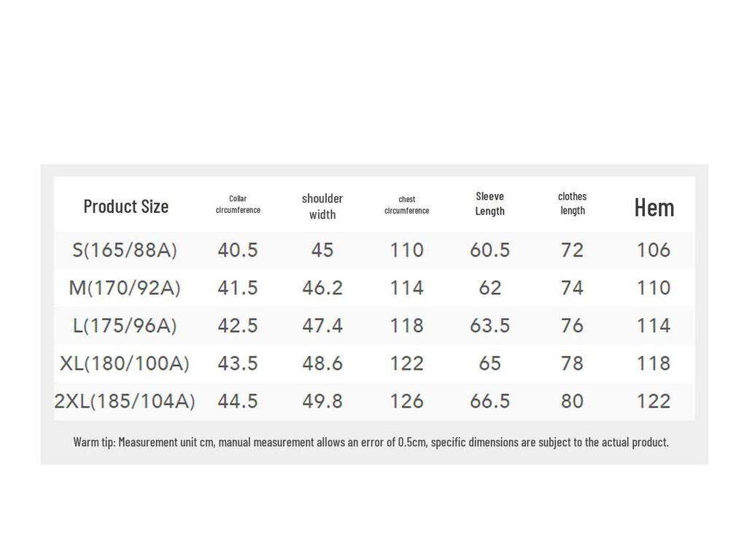The image size is (747, 560).
Task: Select the Sleeve Length header
Action: coord(489,203)
